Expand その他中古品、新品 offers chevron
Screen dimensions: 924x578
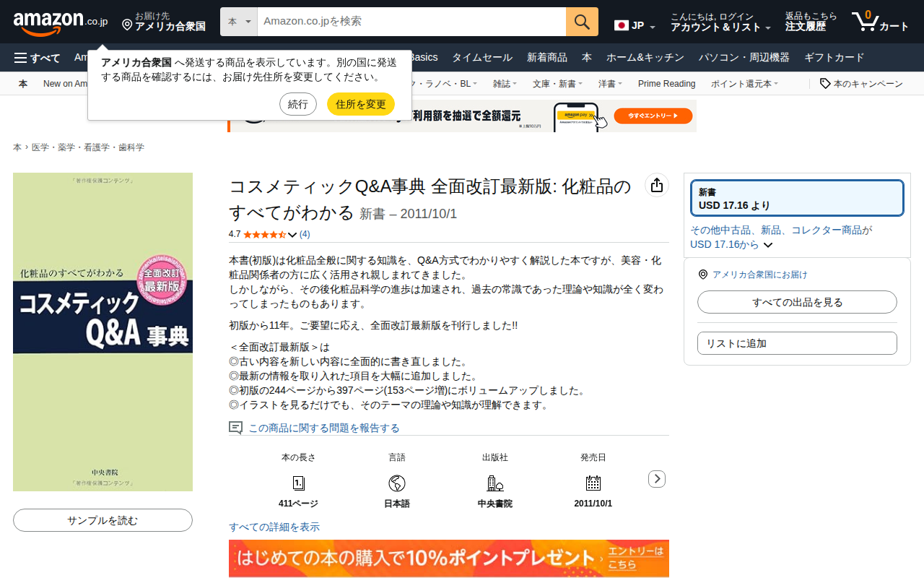pyautogui.click(x=768, y=245)
